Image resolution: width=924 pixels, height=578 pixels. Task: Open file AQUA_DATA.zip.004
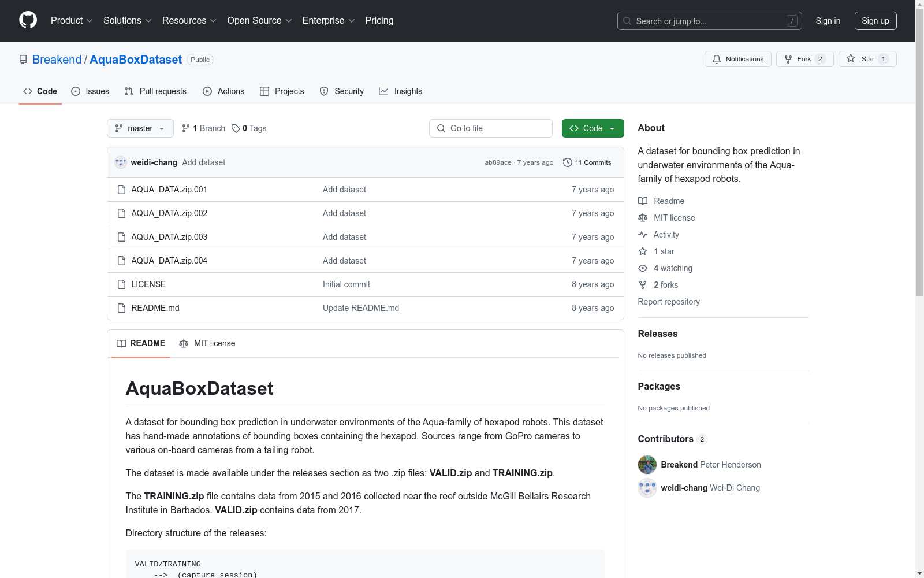pos(169,261)
